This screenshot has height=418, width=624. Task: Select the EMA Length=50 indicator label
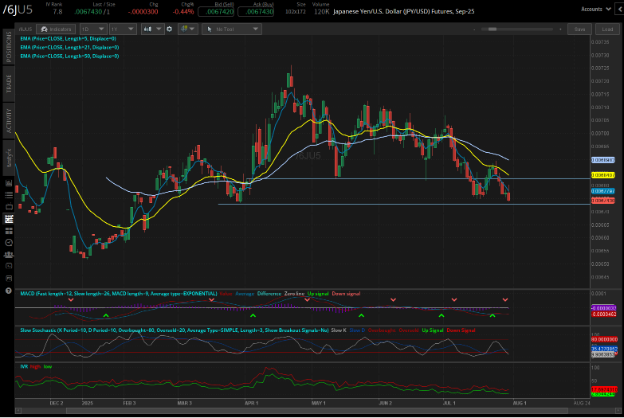point(68,55)
